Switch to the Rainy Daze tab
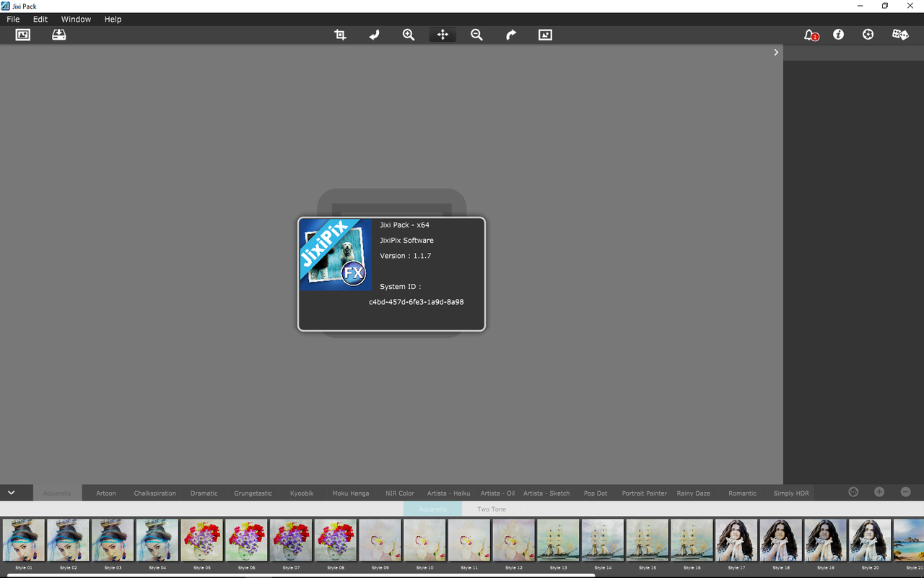Screen dimensions: 924x578 coord(694,493)
